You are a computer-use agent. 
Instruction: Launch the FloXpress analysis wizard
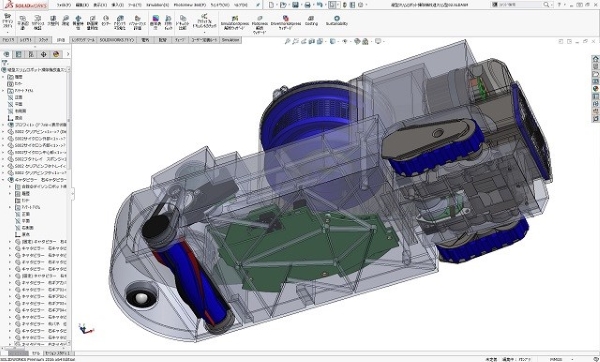[260, 24]
